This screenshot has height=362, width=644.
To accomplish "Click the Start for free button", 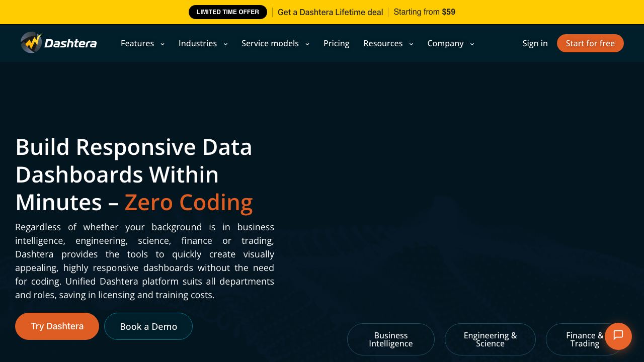I will (x=590, y=43).
